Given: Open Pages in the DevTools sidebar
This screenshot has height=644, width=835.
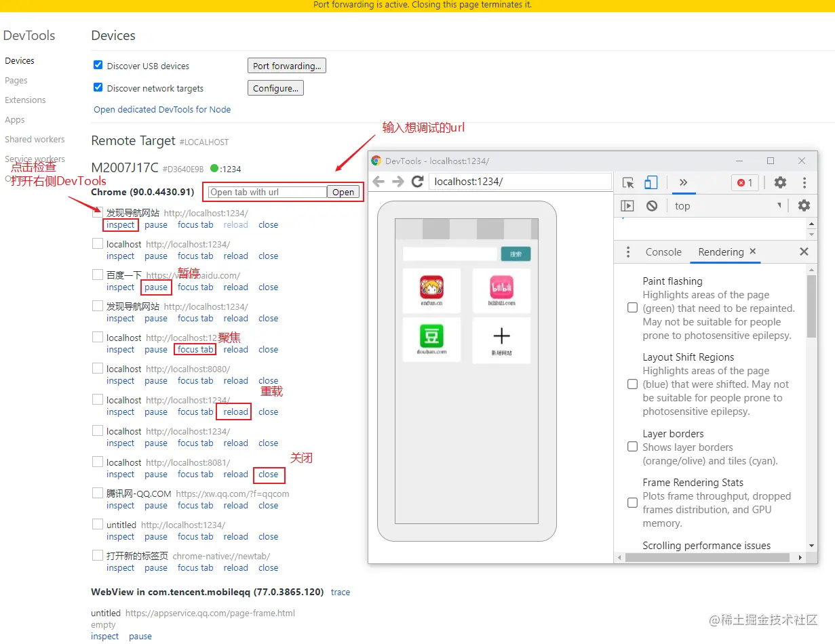Looking at the screenshot, I should coord(16,80).
